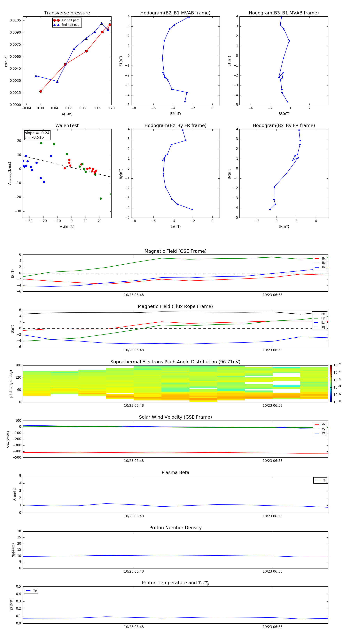Click 'Proton Temperature and Te/Tp' title
This screenshot has width=351, height=644.
tap(175, 583)
